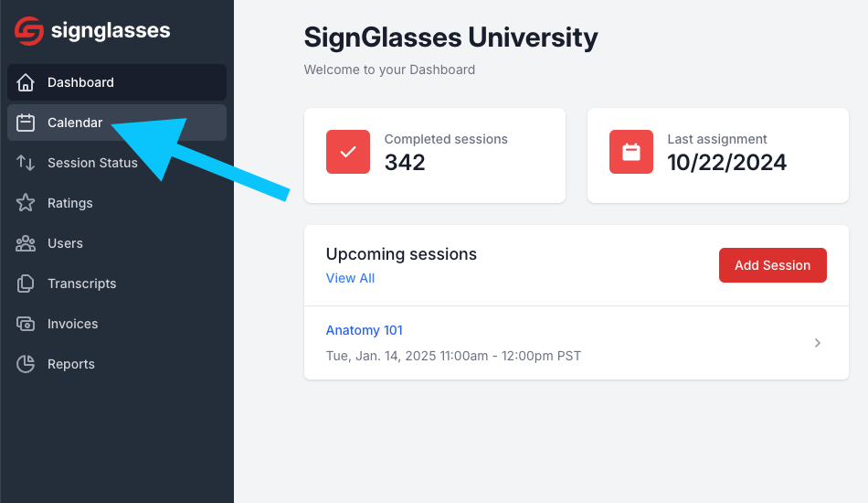The height and width of the screenshot is (503, 868).
Task: Click the Add Session button
Action: (x=772, y=265)
